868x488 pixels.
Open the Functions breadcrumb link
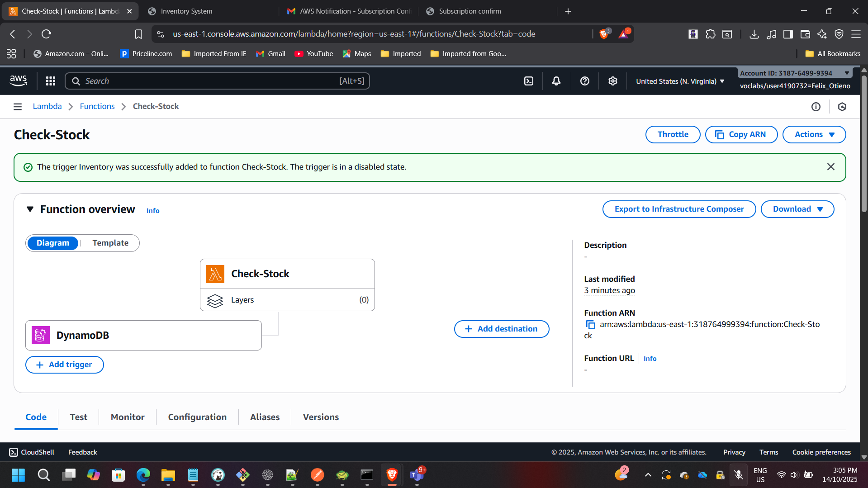pyautogui.click(x=97, y=106)
